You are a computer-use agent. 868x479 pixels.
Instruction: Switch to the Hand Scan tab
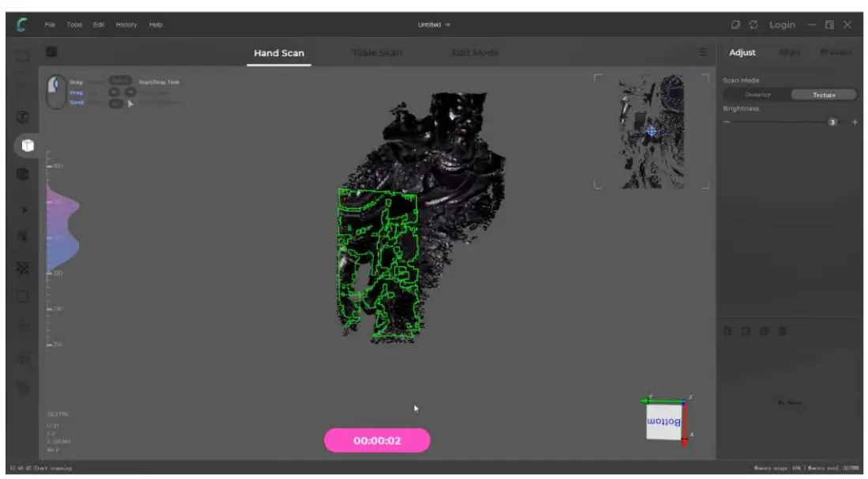coord(279,53)
